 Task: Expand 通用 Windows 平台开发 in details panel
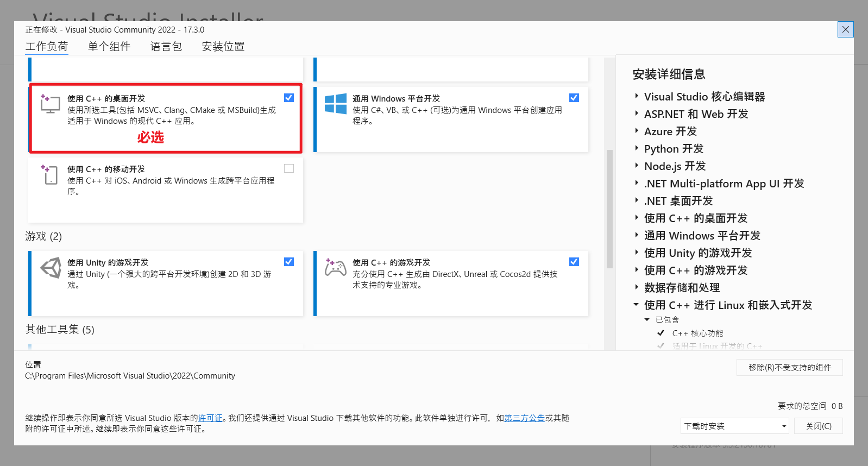637,235
